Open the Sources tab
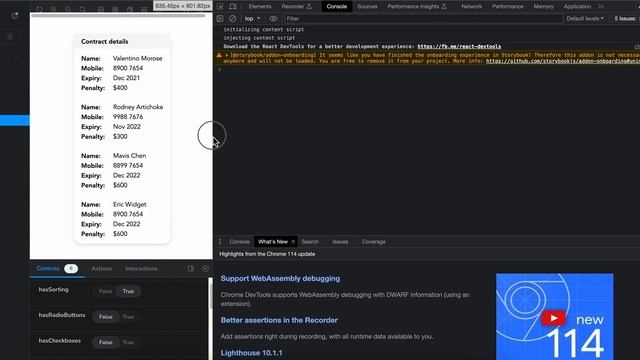Image resolution: width=640 pixels, height=360 pixels. [x=367, y=7]
